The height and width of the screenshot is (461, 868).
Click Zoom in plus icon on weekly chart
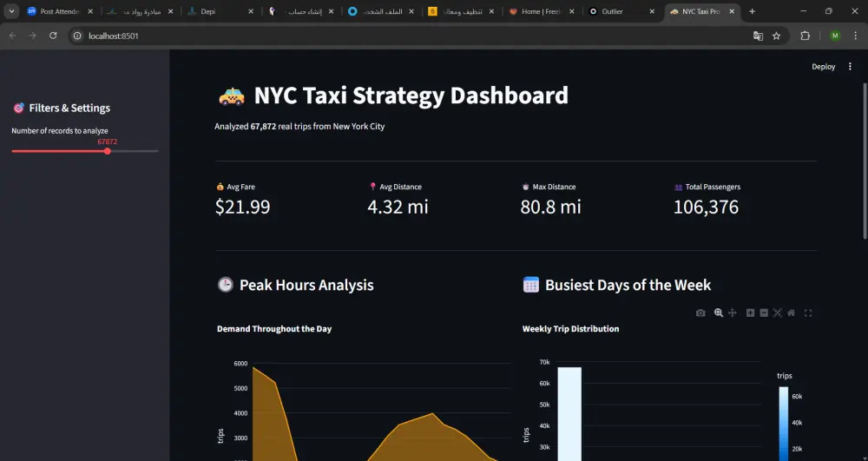(750, 313)
